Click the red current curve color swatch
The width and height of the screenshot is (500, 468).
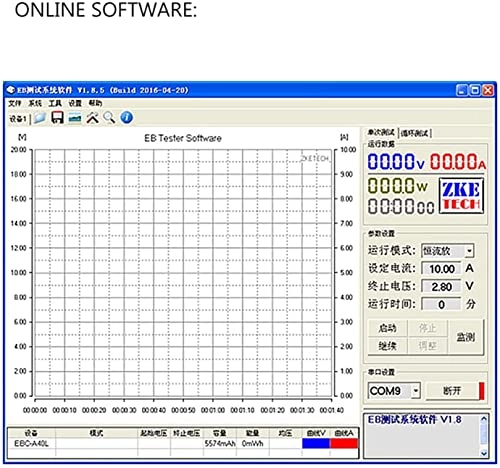click(x=344, y=443)
